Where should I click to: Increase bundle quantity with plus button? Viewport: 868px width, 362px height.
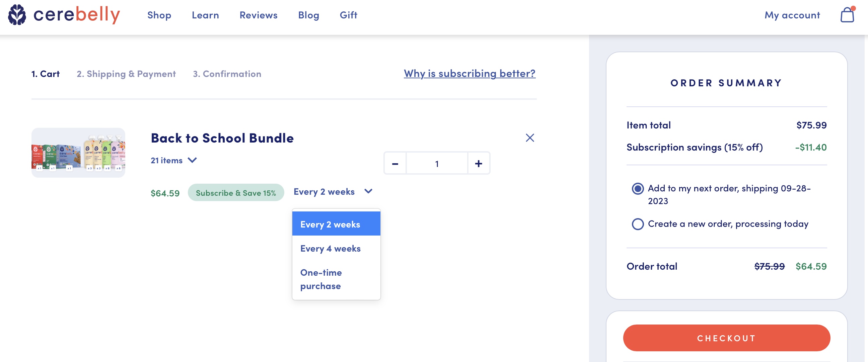479,164
